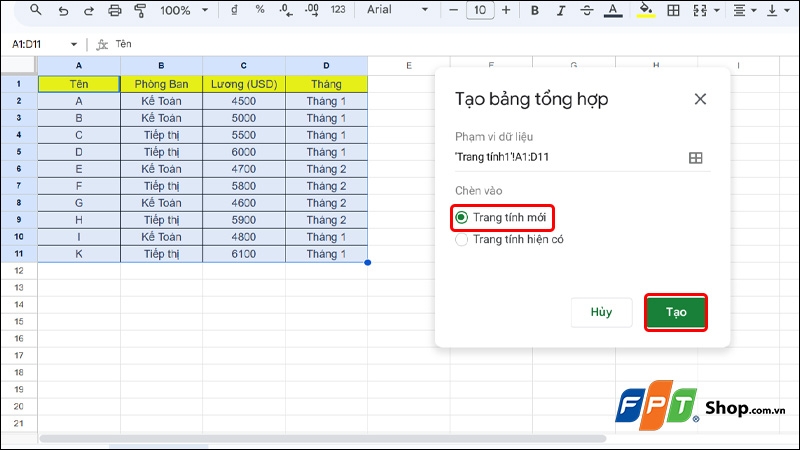Select column D header
This screenshot has height=450, width=800.
point(326,65)
